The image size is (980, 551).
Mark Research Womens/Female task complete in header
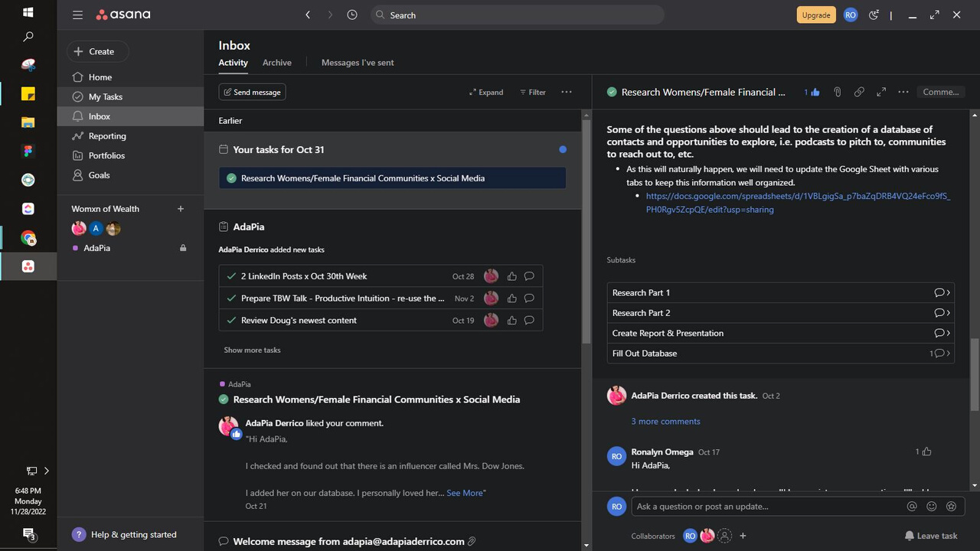612,92
